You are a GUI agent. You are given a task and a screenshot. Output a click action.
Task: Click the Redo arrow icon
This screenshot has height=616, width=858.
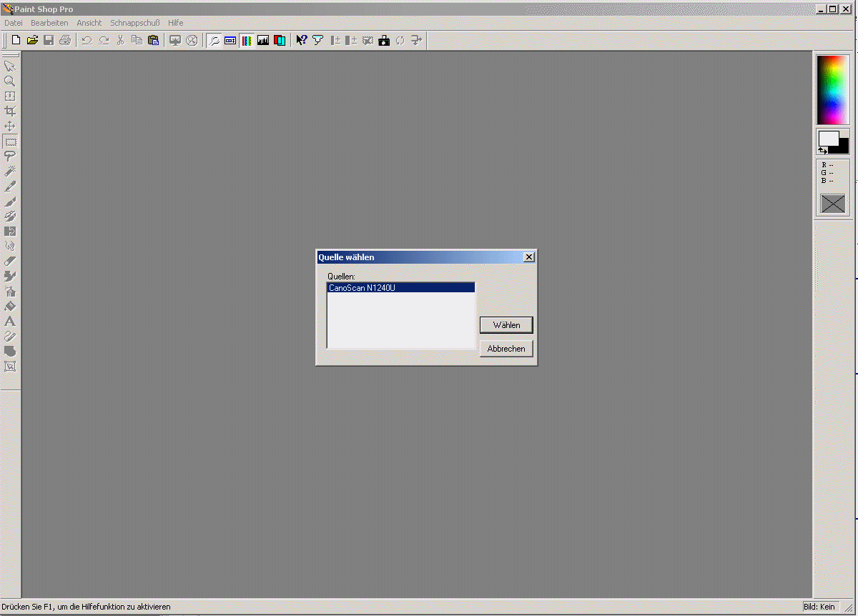point(104,41)
